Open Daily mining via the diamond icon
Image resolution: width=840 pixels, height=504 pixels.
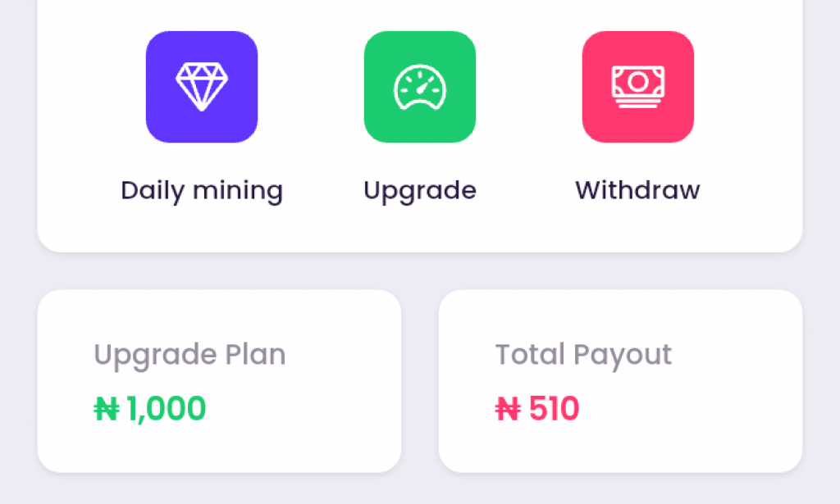click(202, 87)
